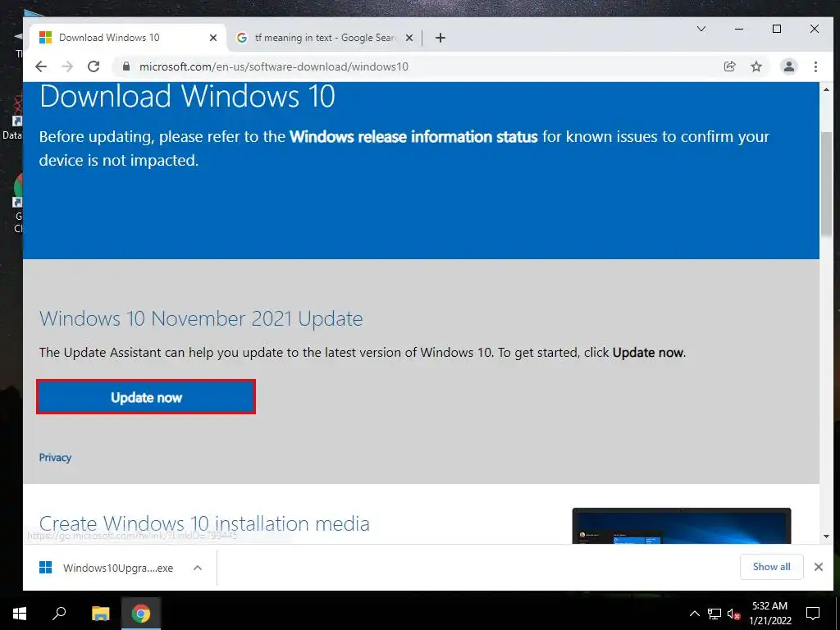The width and height of the screenshot is (840, 630).
Task: Click scrollbar down arrow
Action: pyautogui.click(x=826, y=536)
